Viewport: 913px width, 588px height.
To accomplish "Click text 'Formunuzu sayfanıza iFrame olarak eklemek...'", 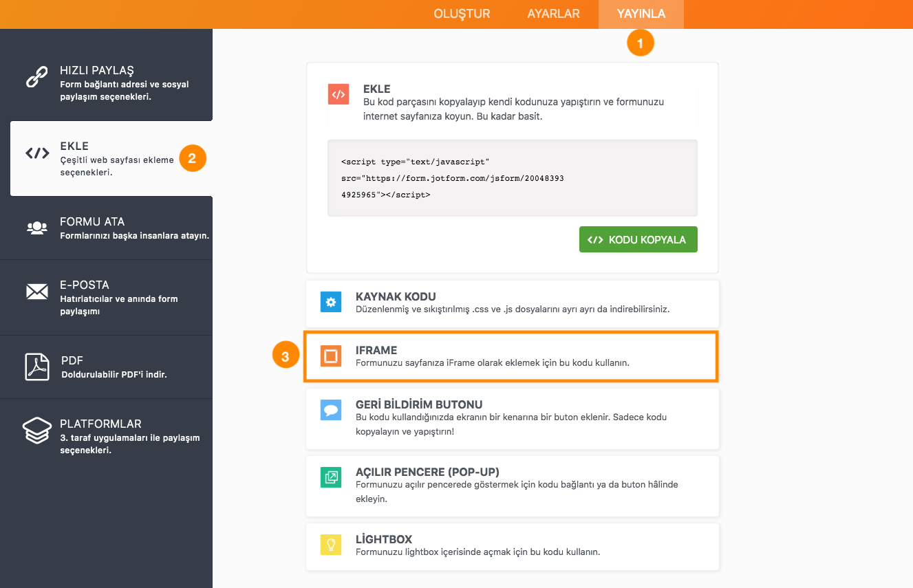I will (x=493, y=362).
